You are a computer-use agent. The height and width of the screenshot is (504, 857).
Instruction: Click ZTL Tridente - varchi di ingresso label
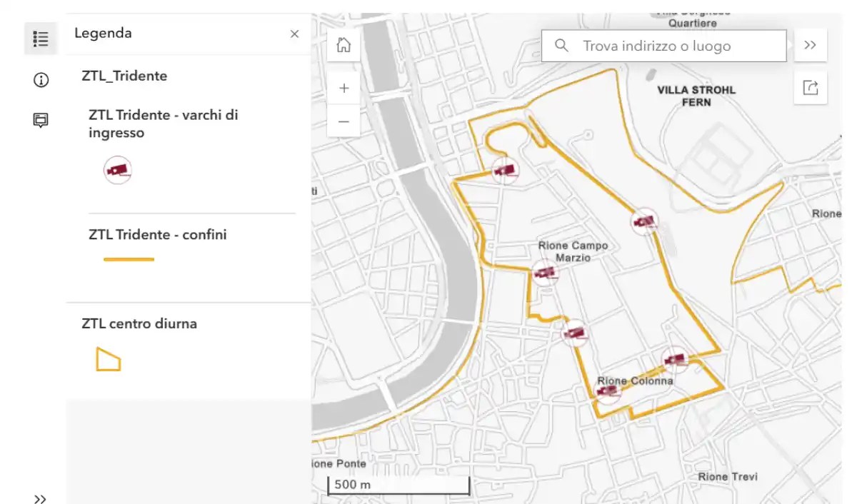164,124
